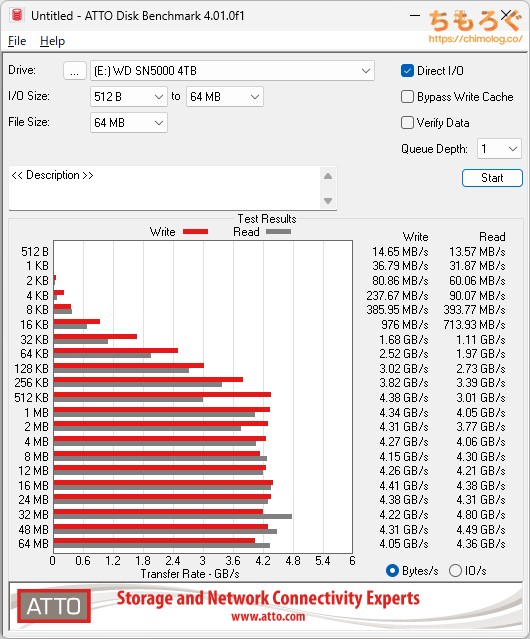This screenshot has height=639, width=530.
Task: Open the www.atto.com link
Action: point(268,616)
